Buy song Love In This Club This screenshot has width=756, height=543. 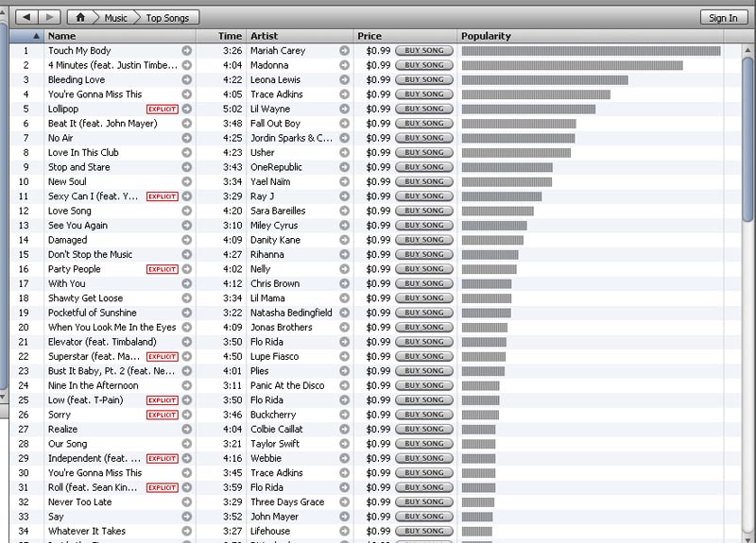[x=423, y=152]
